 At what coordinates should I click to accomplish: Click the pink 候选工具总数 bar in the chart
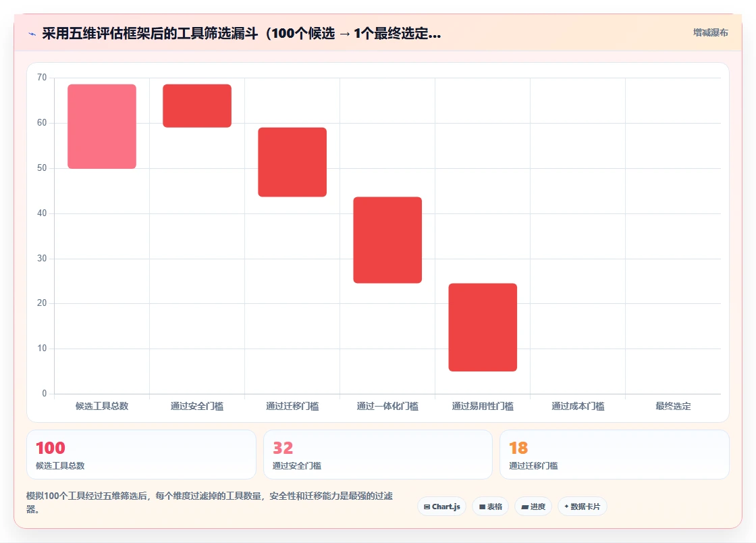tap(102, 126)
